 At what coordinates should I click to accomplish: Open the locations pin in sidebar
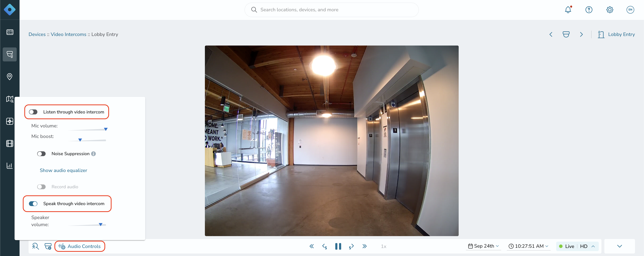coord(10,77)
